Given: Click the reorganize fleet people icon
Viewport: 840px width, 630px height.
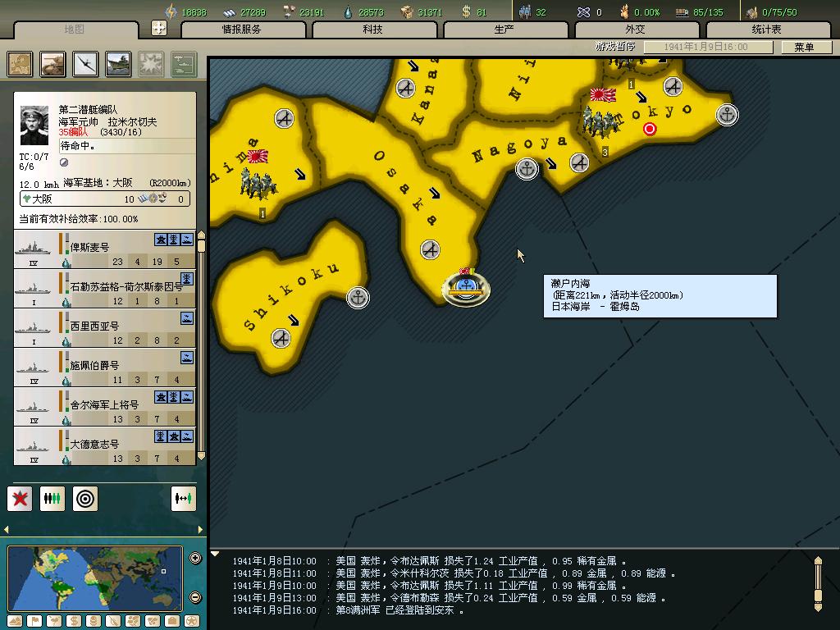Looking at the screenshot, I should (52, 498).
